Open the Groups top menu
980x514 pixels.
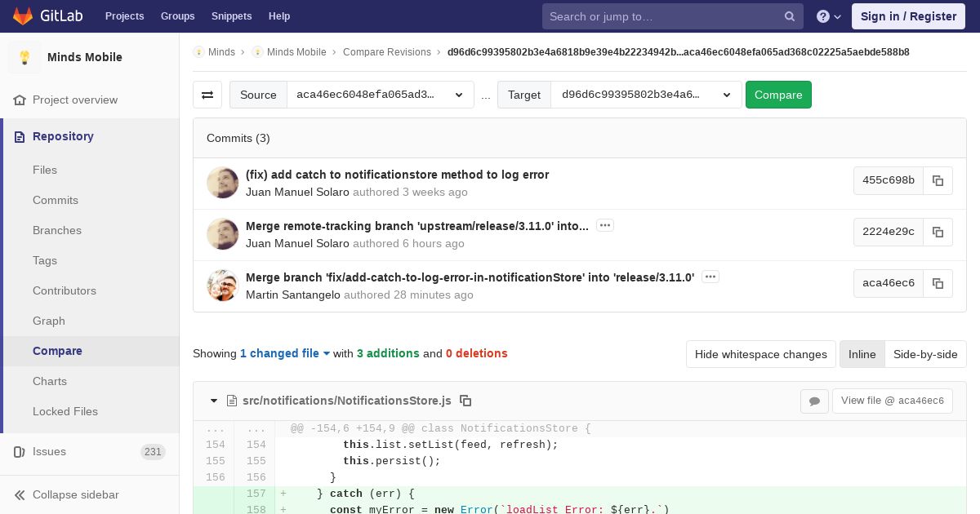tap(177, 16)
